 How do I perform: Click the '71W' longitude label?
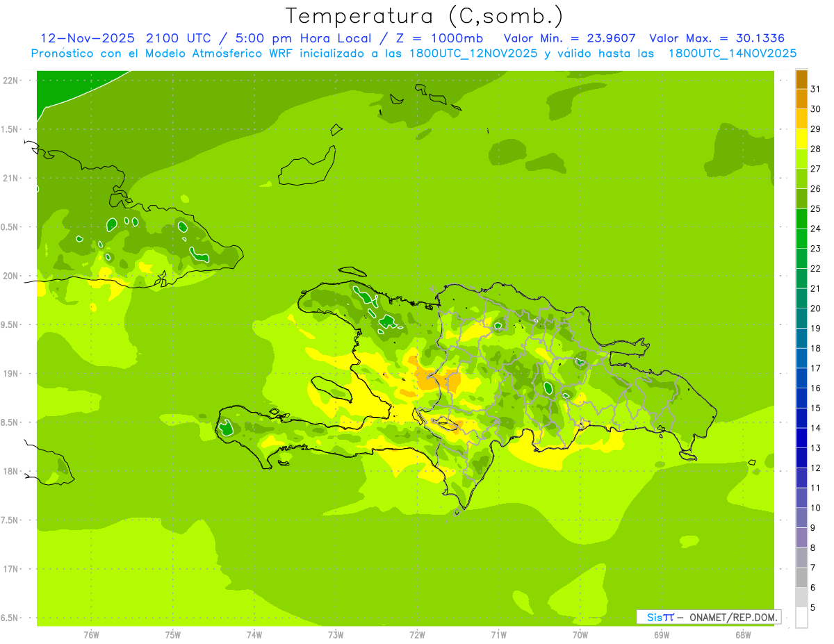(498, 634)
